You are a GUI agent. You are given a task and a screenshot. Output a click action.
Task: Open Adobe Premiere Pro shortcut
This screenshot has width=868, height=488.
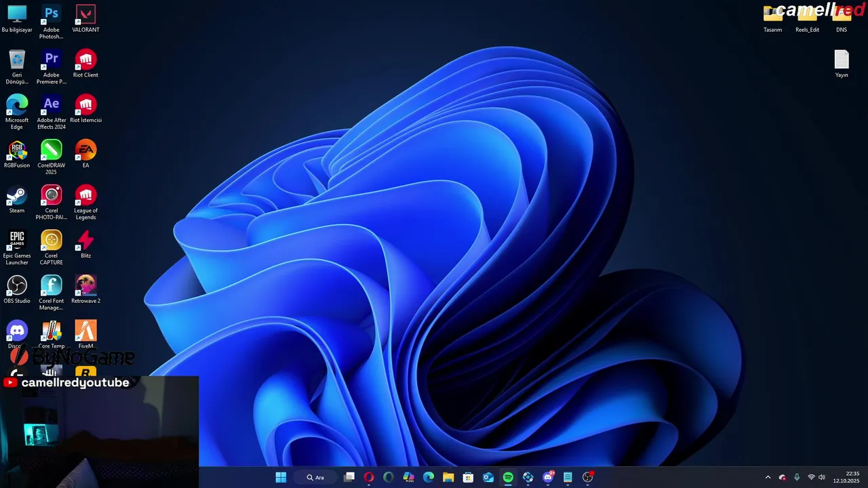point(51,66)
